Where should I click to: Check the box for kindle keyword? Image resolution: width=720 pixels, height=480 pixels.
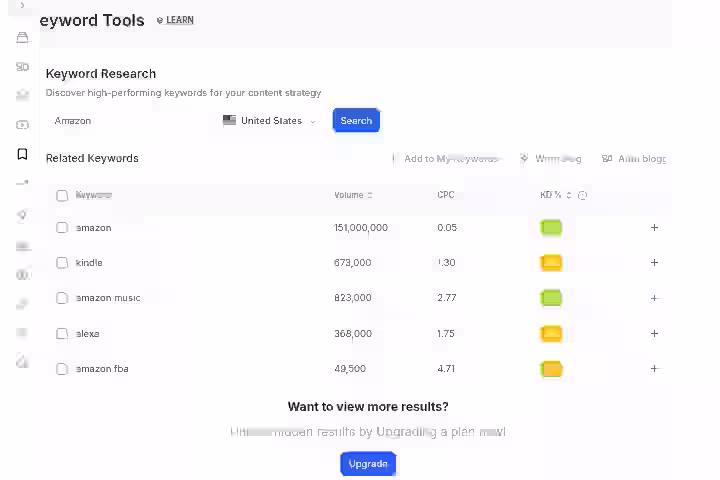(62, 263)
